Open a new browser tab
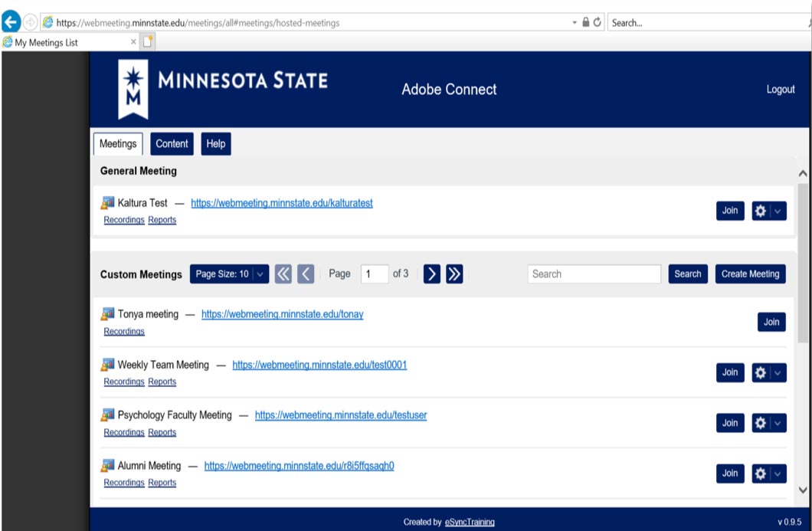This screenshot has width=812, height=531. [148, 41]
